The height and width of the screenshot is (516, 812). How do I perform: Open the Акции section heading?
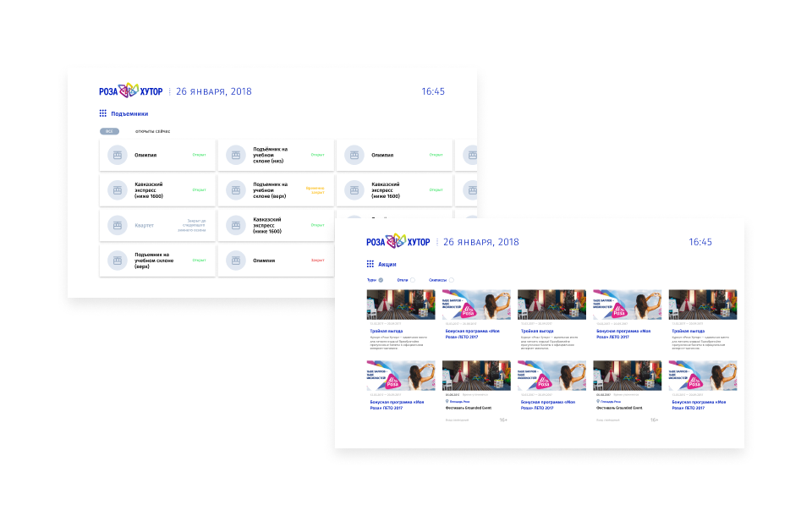(387, 264)
